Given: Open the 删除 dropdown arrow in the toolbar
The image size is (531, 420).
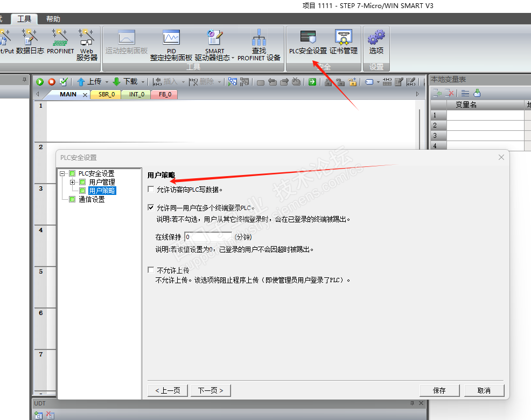Looking at the screenshot, I should click(x=219, y=82).
